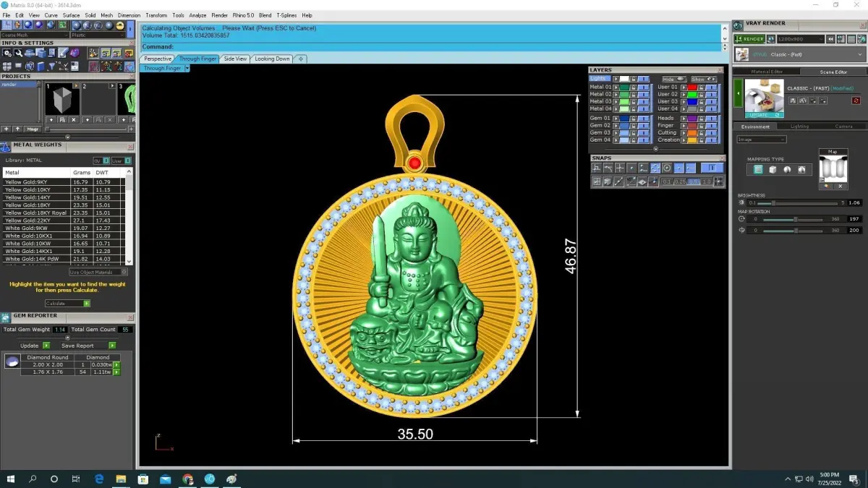Open the Through Finger viewport dropdown arrow
868x488 pixels.
[x=187, y=69]
